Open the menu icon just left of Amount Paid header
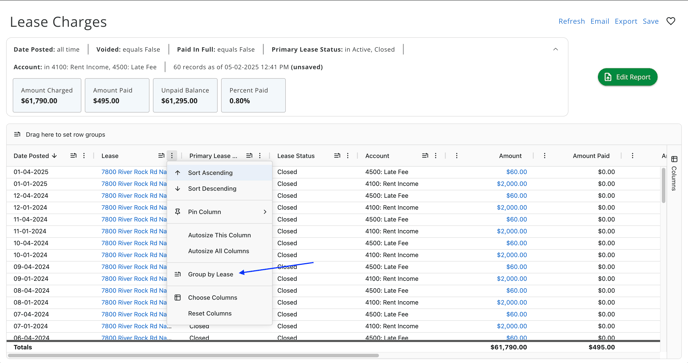Screen dimensions: 688x363 pyautogui.click(x=544, y=155)
